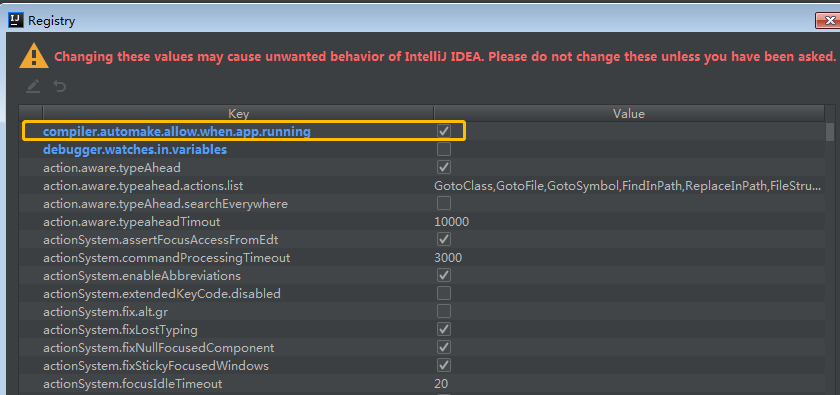840x395 pixels.
Task: Select actionSystem.fixLostTyping key
Action: pos(121,330)
